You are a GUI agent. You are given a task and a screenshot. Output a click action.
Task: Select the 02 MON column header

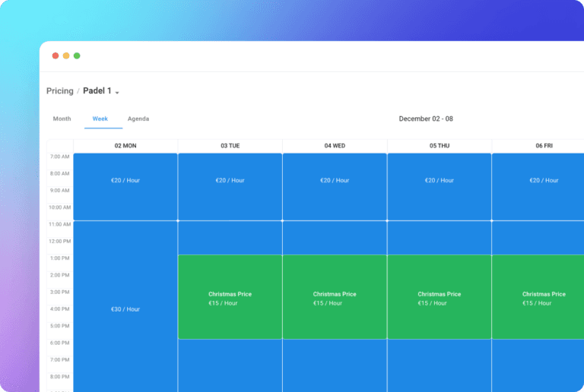(x=125, y=146)
